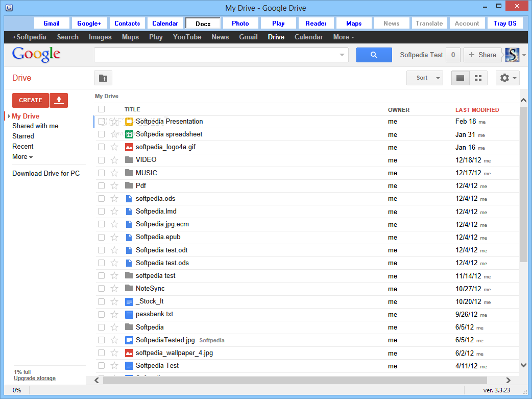Click the notifications count 0 button

click(x=453, y=55)
